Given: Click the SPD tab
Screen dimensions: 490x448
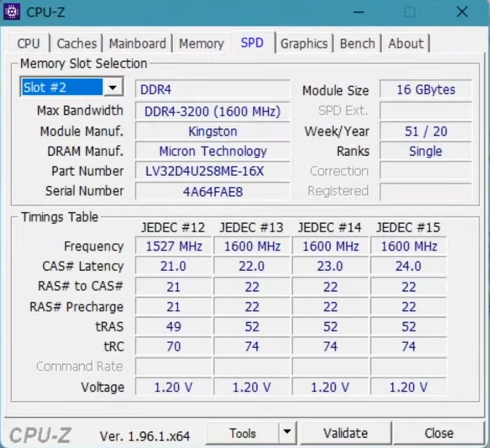Looking at the screenshot, I should [252, 43].
